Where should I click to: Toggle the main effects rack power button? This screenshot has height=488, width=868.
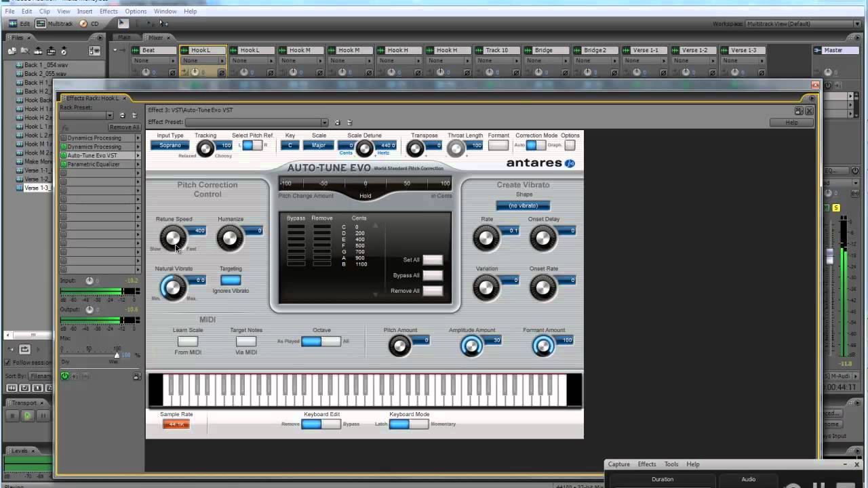65,376
